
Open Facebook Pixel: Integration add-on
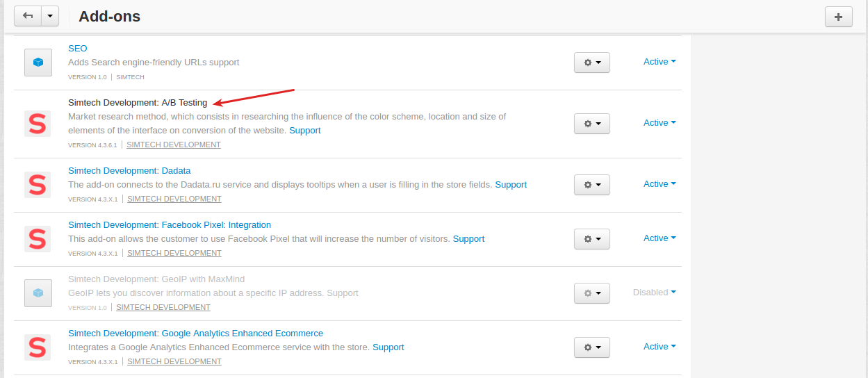coord(170,225)
